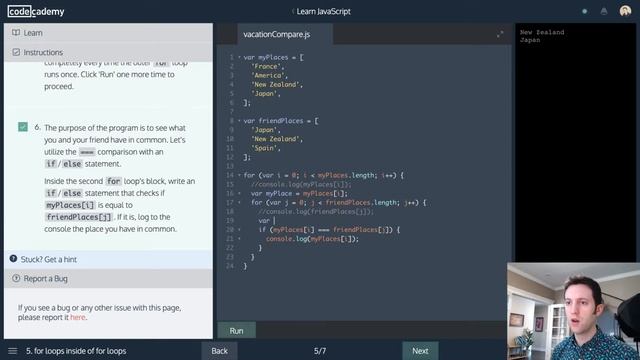Click the 5/7 progress indicator
The image size is (640, 360).
coord(320,351)
